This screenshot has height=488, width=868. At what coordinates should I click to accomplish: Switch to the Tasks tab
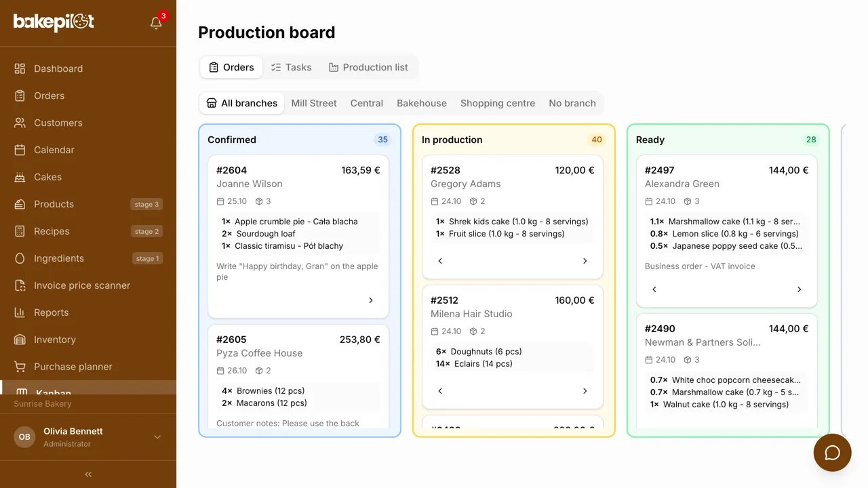(x=291, y=67)
